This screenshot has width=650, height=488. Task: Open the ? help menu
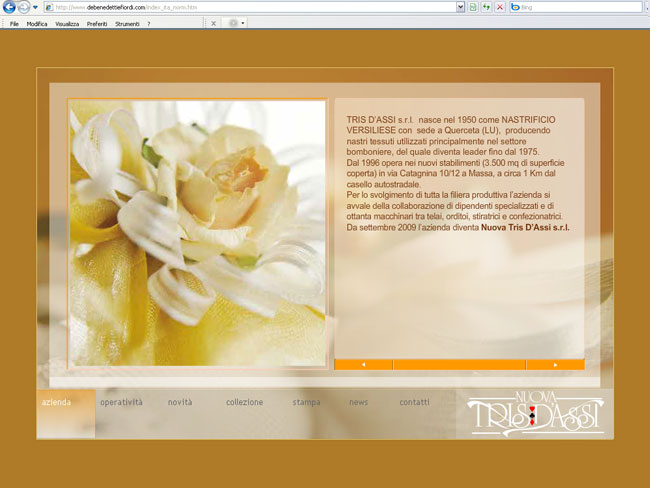click(148, 24)
